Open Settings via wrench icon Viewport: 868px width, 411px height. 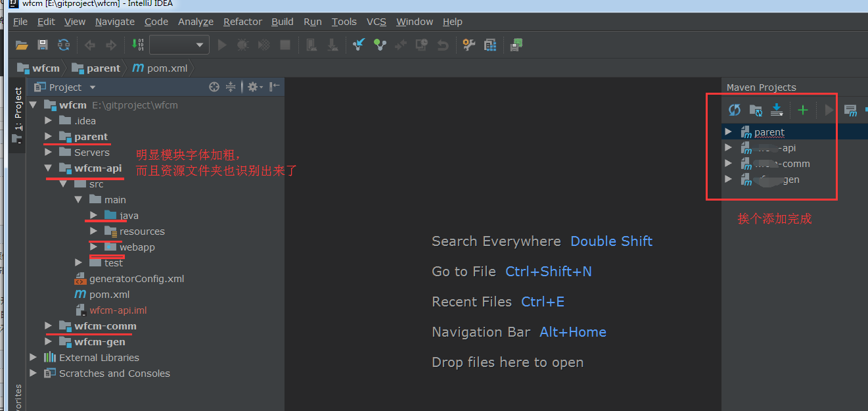(468, 45)
